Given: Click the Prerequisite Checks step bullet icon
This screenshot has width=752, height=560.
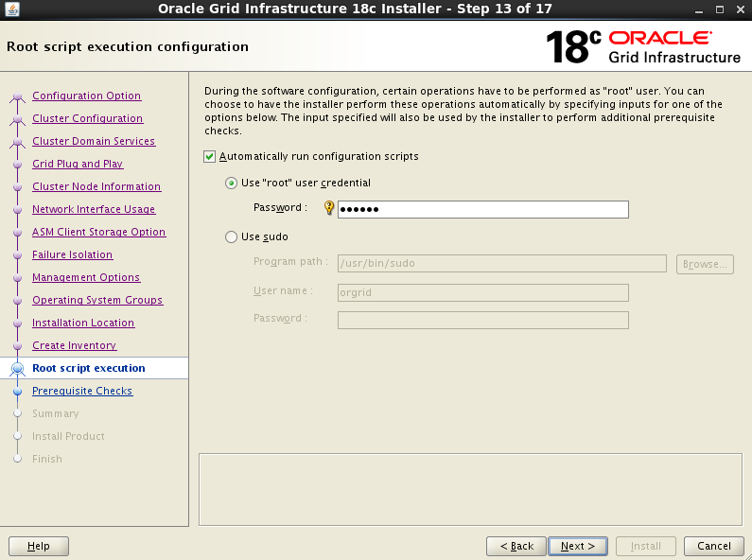Looking at the screenshot, I should coord(18,392).
